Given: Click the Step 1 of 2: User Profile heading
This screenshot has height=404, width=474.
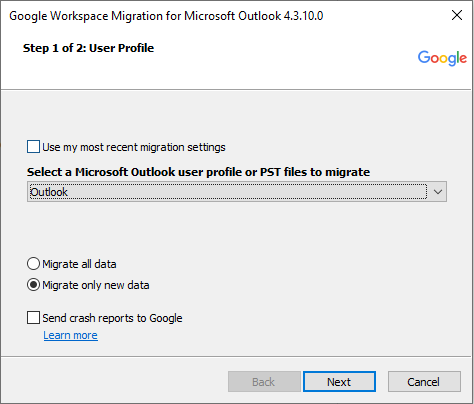Looking at the screenshot, I should 88,48.
